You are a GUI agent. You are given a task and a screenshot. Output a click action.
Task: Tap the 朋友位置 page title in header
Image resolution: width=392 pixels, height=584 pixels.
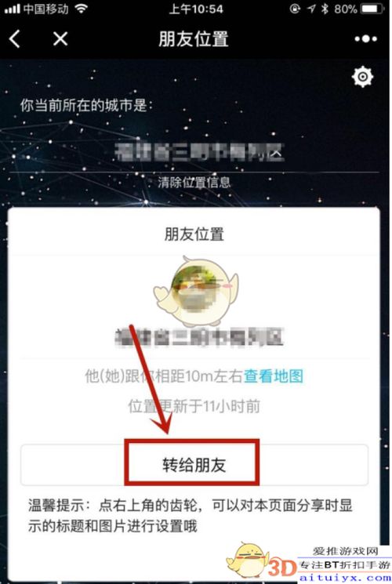(x=194, y=38)
